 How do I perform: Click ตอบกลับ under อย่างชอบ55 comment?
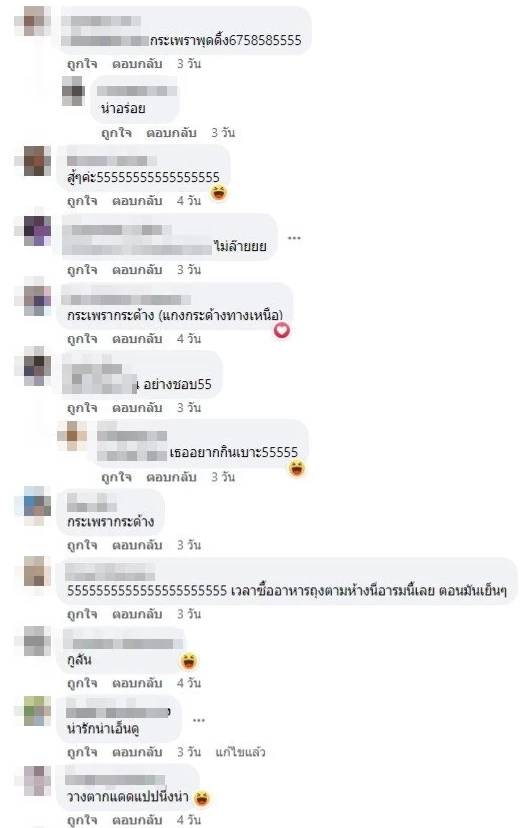click(x=137, y=408)
